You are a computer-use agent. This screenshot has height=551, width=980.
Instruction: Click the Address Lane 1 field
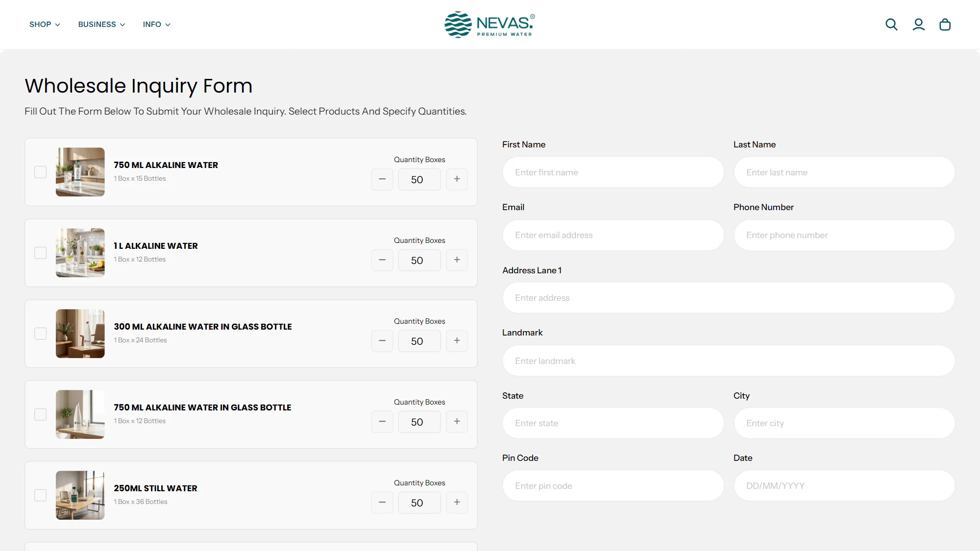[729, 298]
